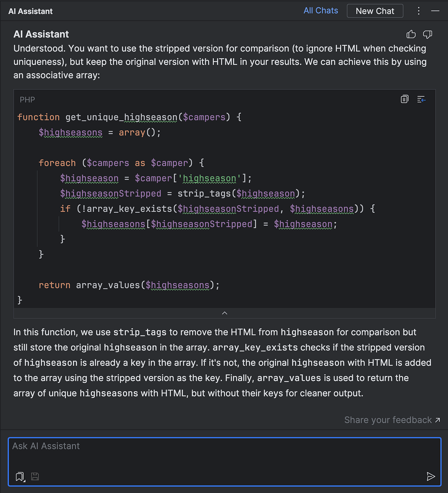Screen dimensions: 448x493
Task: Collapse the PHP code block with the chevron
Action: coord(224,313)
